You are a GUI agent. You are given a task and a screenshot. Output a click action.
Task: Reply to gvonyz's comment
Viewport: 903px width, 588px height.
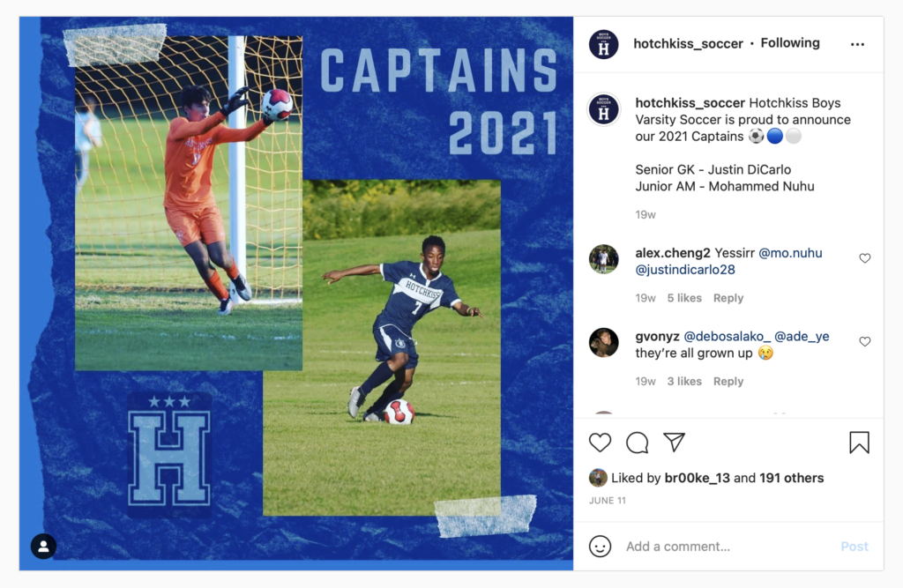coord(728,381)
